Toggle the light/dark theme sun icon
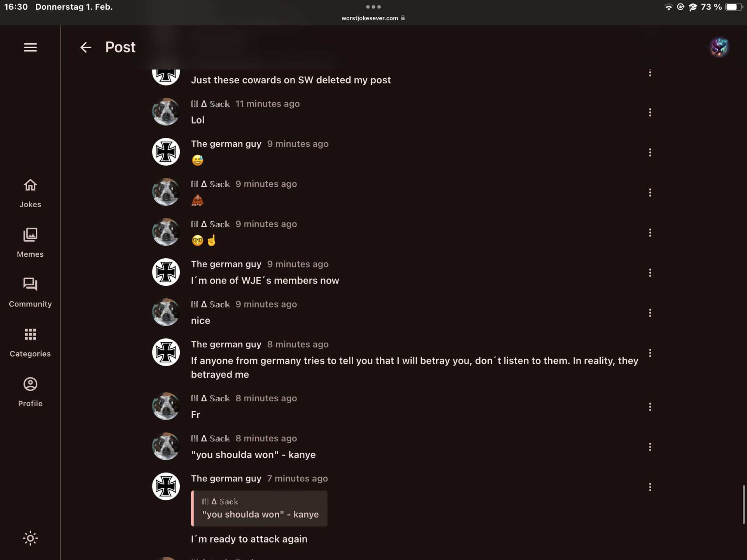 tap(30, 538)
